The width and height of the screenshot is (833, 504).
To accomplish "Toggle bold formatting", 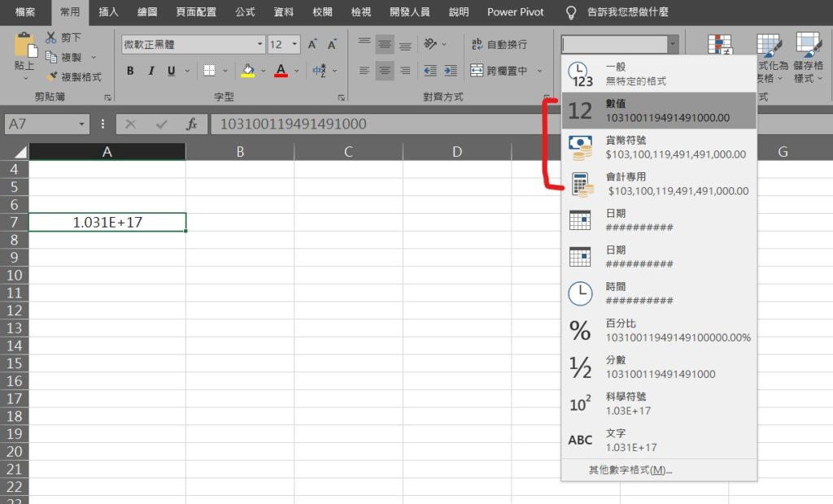I will click(x=129, y=71).
